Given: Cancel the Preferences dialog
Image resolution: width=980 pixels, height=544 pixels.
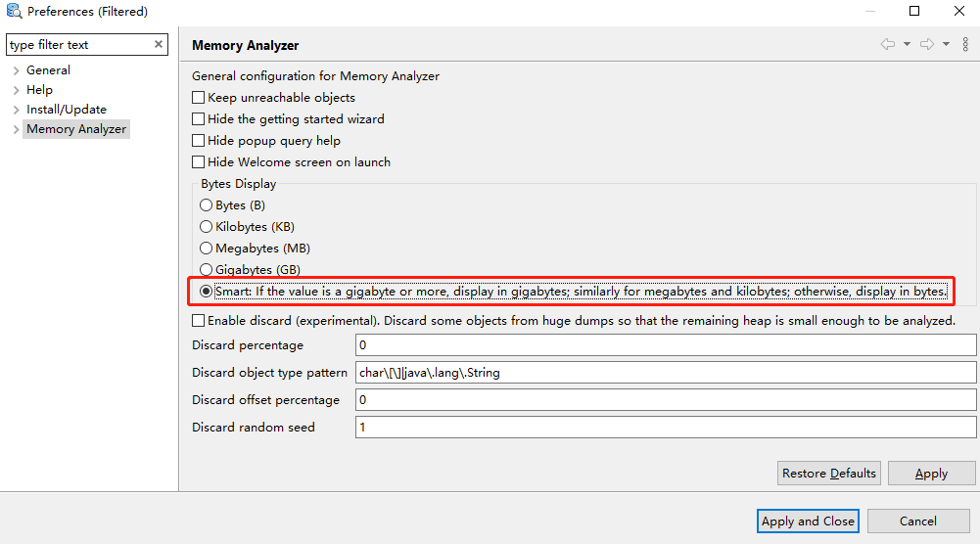Looking at the screenshot, I should pos(917,521).
